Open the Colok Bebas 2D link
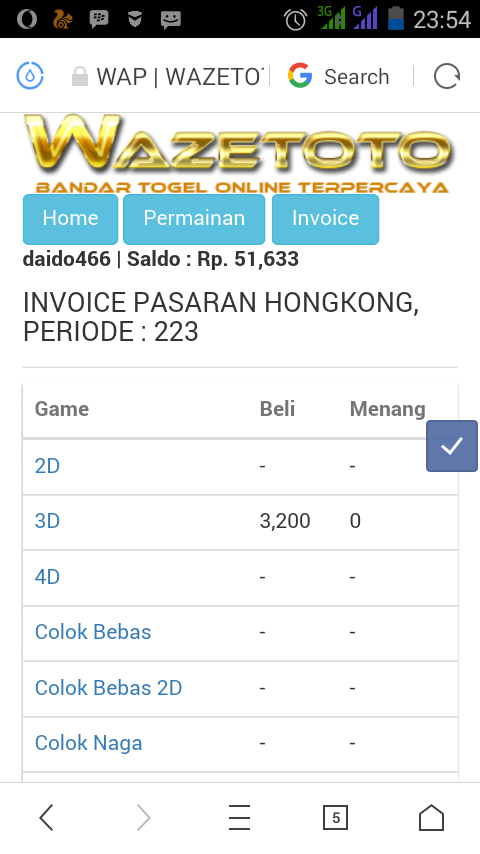480x854 pixels. [108, 687]
